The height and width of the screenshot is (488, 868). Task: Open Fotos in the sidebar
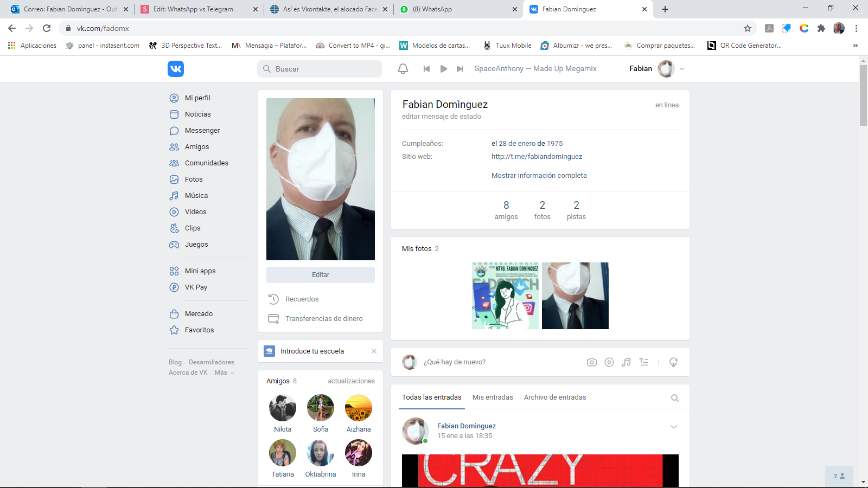(x=193, y=179)
